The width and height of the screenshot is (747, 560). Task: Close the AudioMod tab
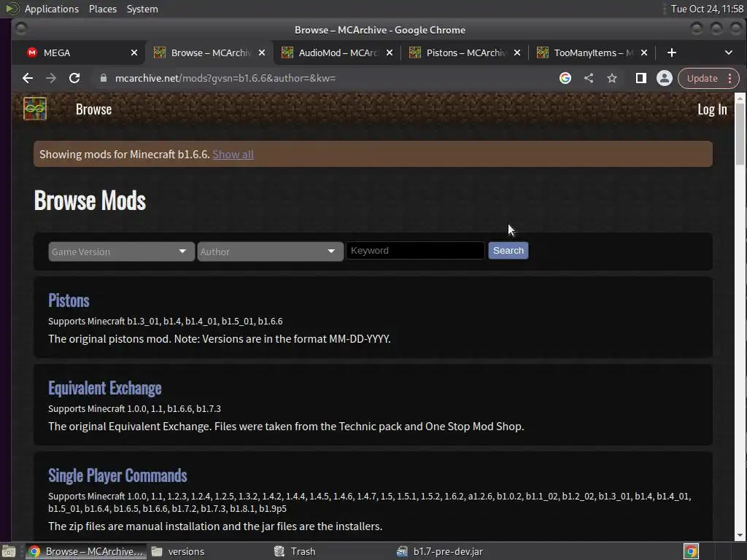click(x=390, y=52)
